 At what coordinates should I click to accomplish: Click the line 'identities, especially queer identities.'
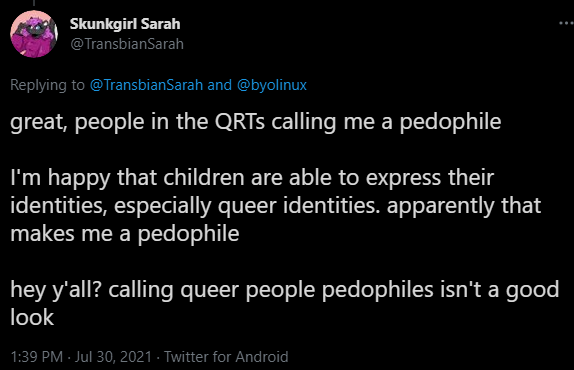(x=196, y=206)
